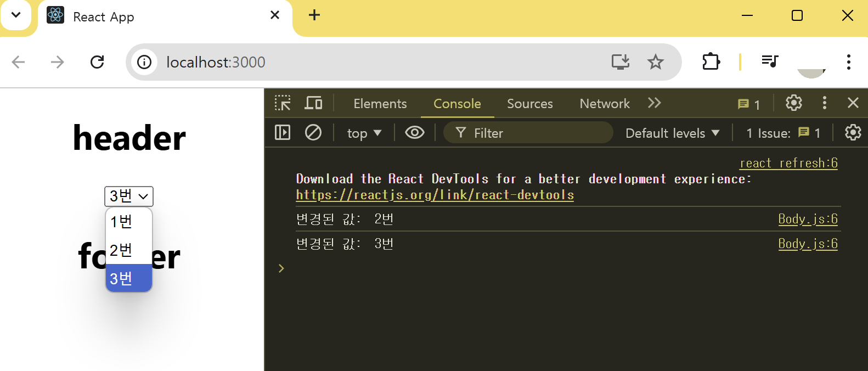Open the top JavaScript context dropdown

(x=364, y=133)
